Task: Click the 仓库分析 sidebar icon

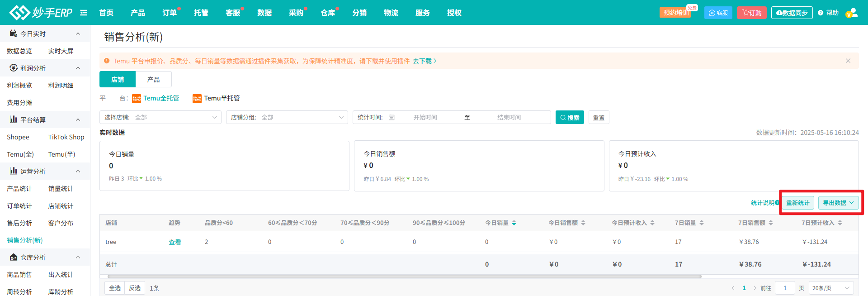Action: pos(14,257)
